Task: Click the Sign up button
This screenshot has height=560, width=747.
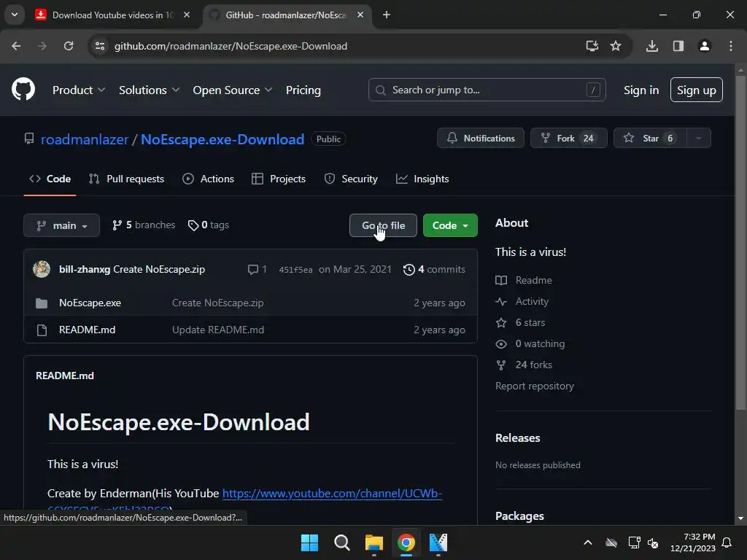Action: tap(696, 90)
